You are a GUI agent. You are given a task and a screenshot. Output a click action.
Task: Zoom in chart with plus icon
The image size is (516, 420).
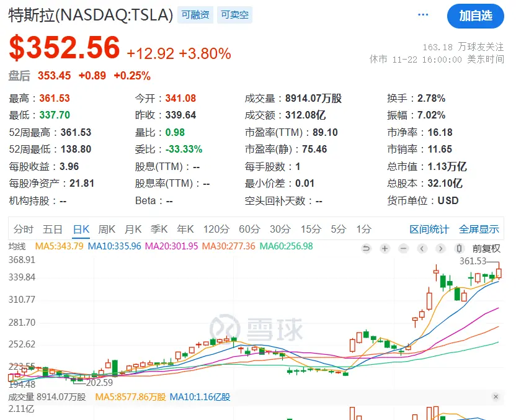pyautogui.click(x=385, y=249)
